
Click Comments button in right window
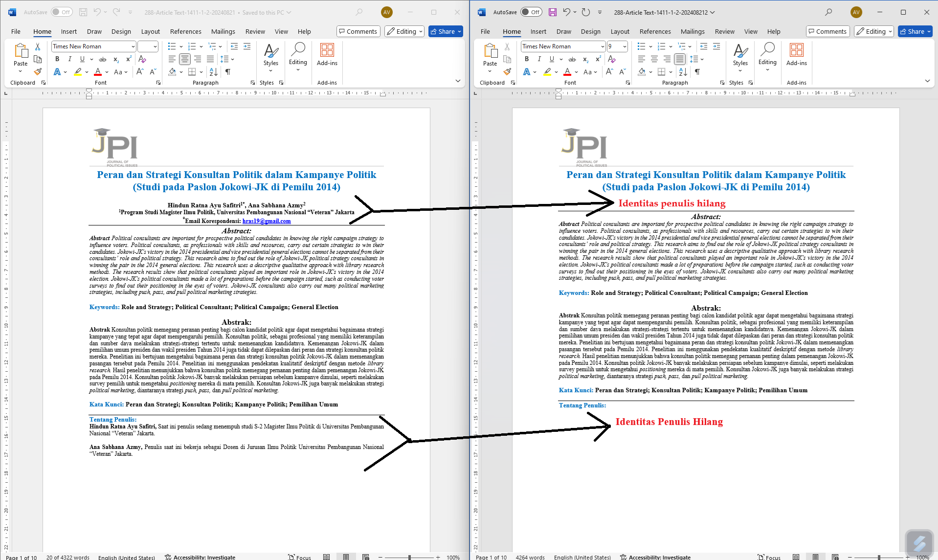click(x=827, y=31)
